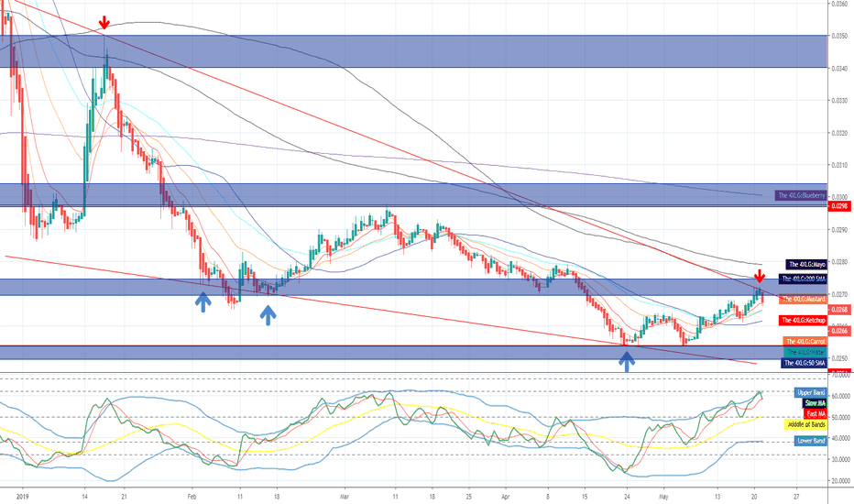Select the 'The 4XLG:200 SMA' label
Image resolution: width=854 pixels, height=504 pixels.
[803, 279]
